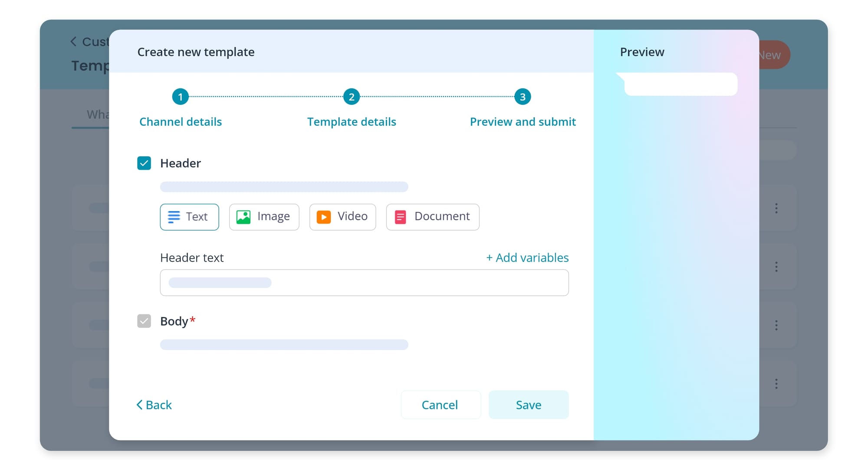
Task: Click the preview message bubble
Action: [x=680, y=84]
